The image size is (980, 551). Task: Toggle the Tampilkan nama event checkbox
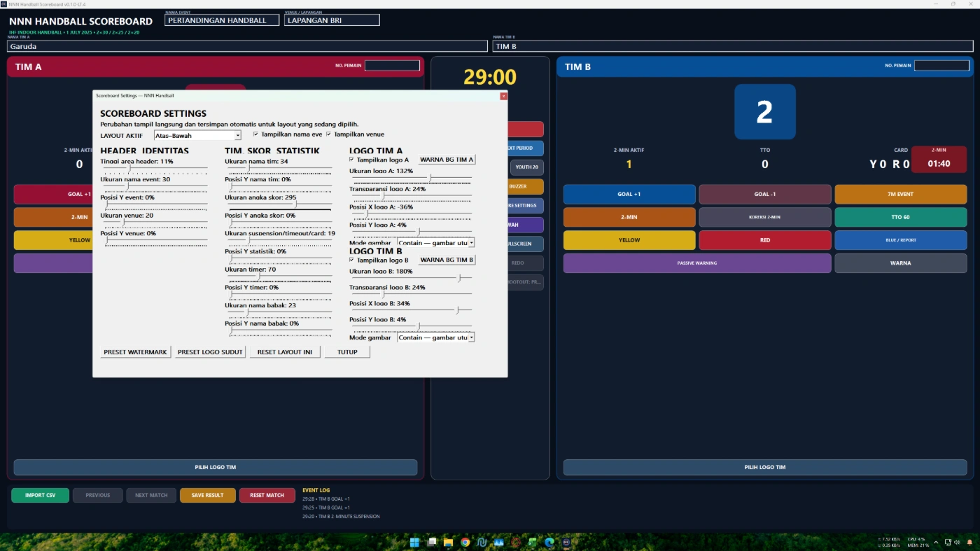255,134
